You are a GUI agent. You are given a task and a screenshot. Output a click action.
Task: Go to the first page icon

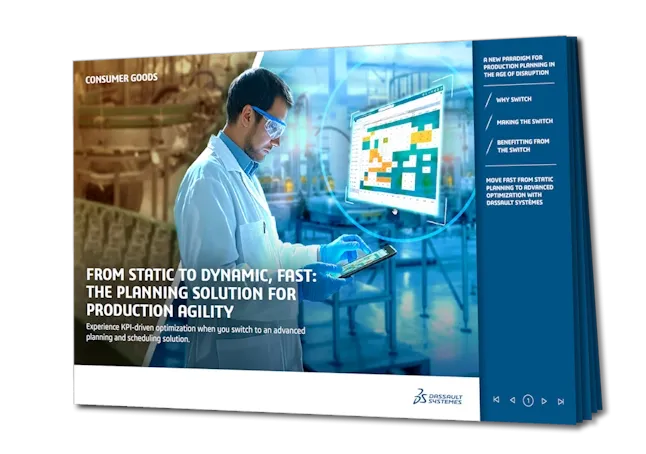click(496, 400)
